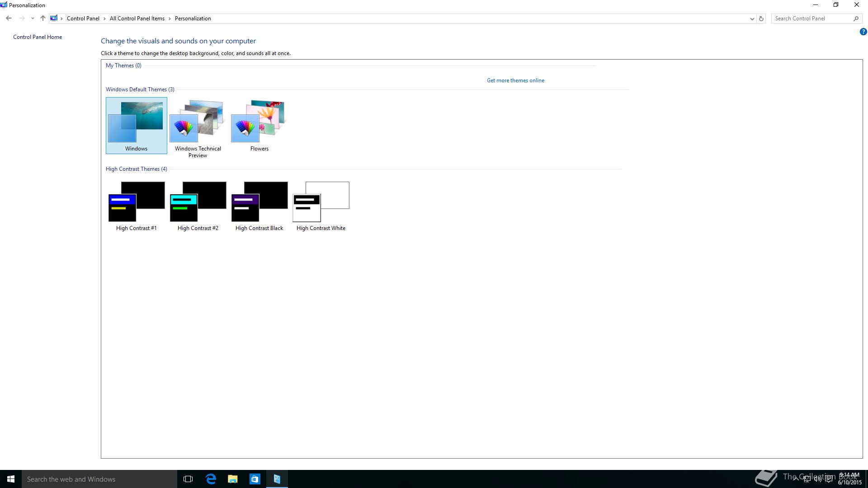Minimize the Personalization window
The image size is (868, 488).
click(x=816, y=5)
